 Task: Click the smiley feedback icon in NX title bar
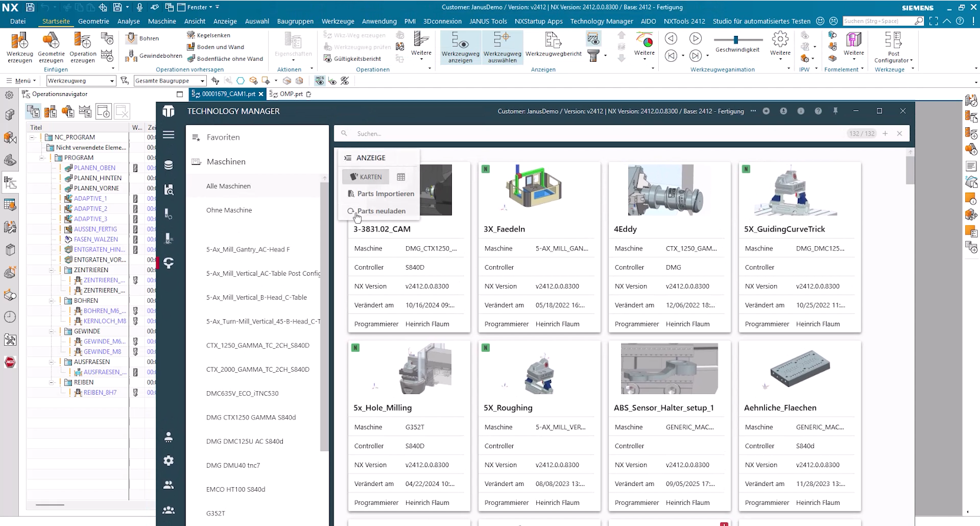point(820,21)
